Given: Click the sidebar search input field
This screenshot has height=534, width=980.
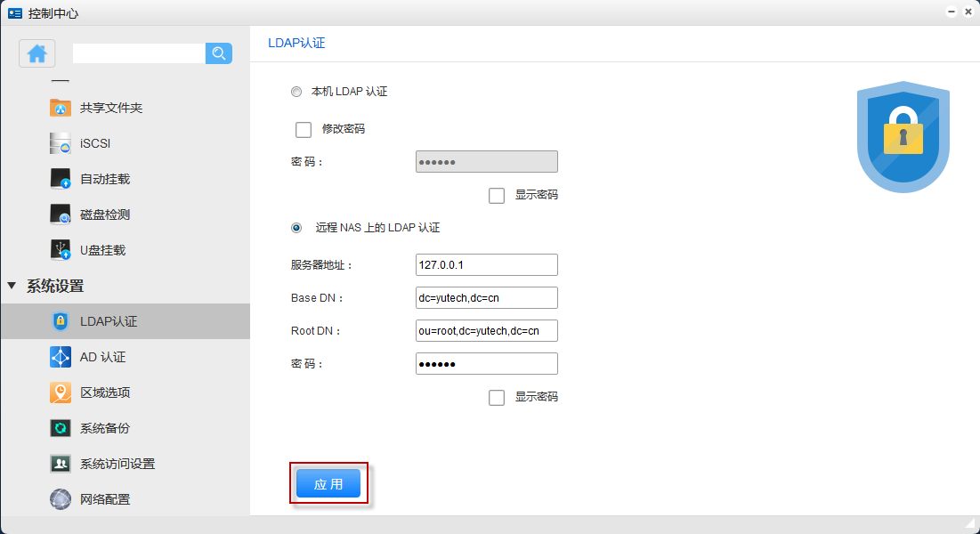Looking at the screenshot, I should (x=139, y=53).
